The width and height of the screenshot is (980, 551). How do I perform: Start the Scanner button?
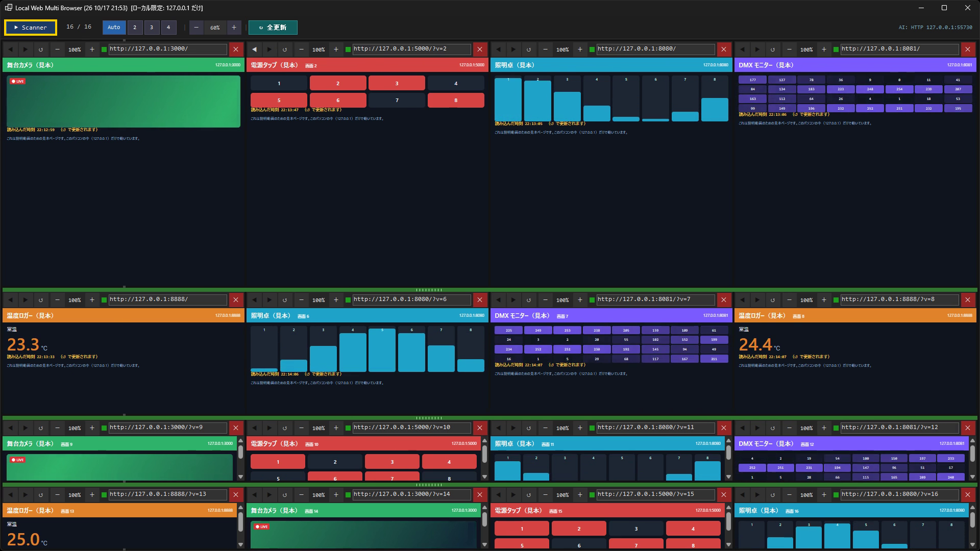coord(31,28)
